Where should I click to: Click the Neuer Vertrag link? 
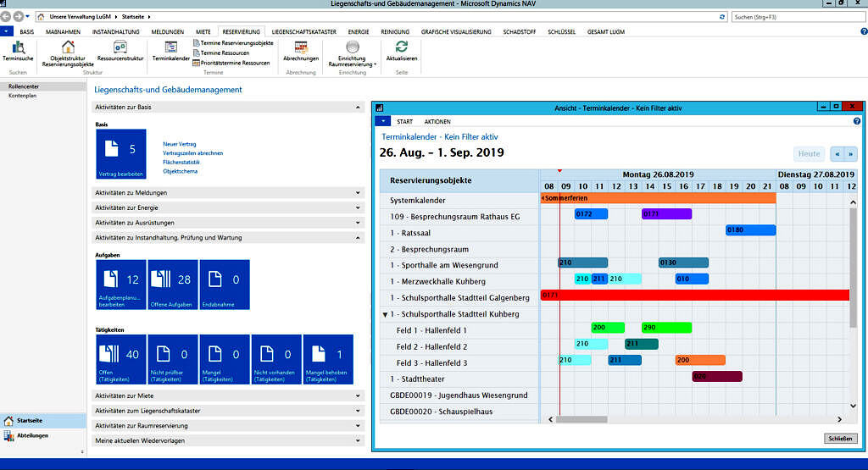[x=180, y=144]
